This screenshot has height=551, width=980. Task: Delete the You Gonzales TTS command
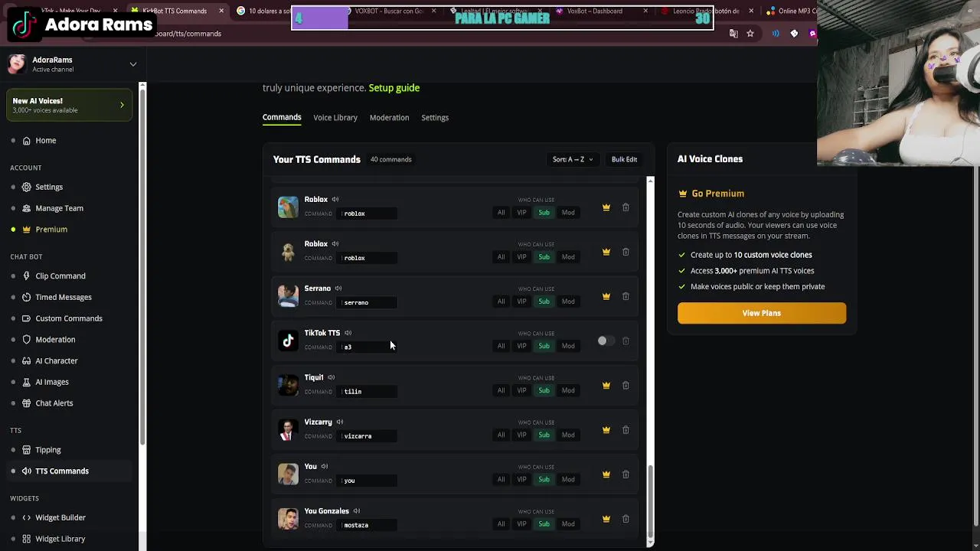(626, 519)
